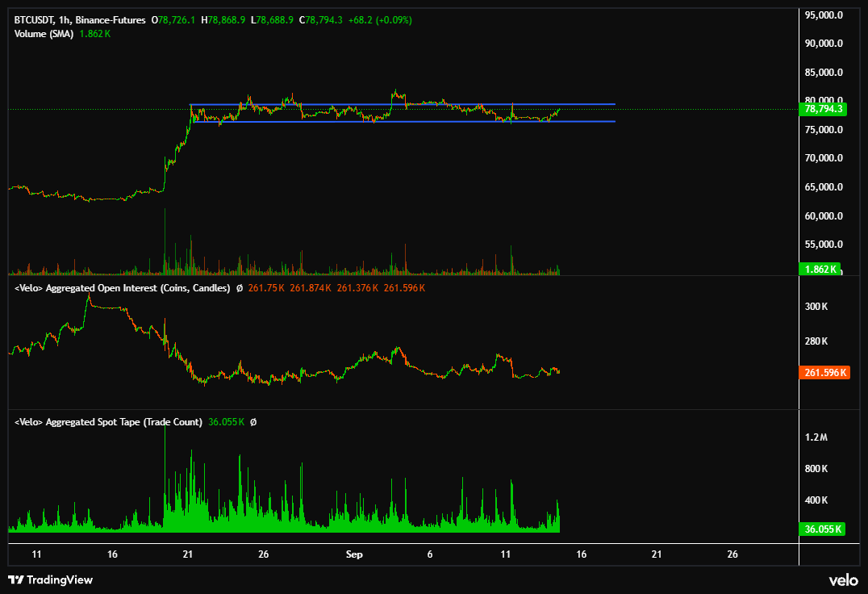Click the 90,000.0 price scale label

tap(824, 44)
